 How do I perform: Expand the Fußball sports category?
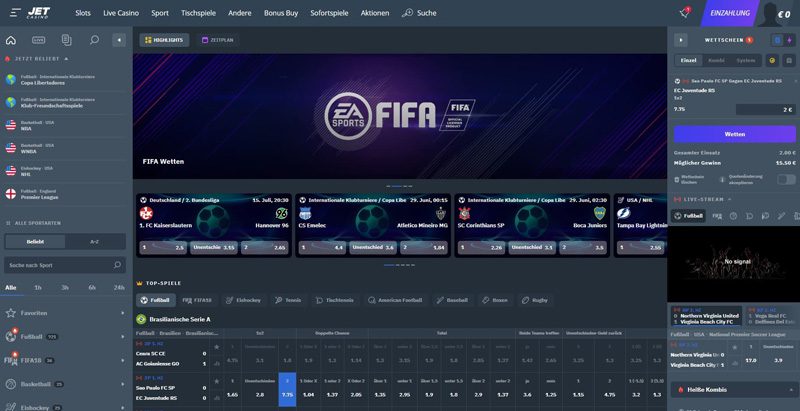pos(122,337)
